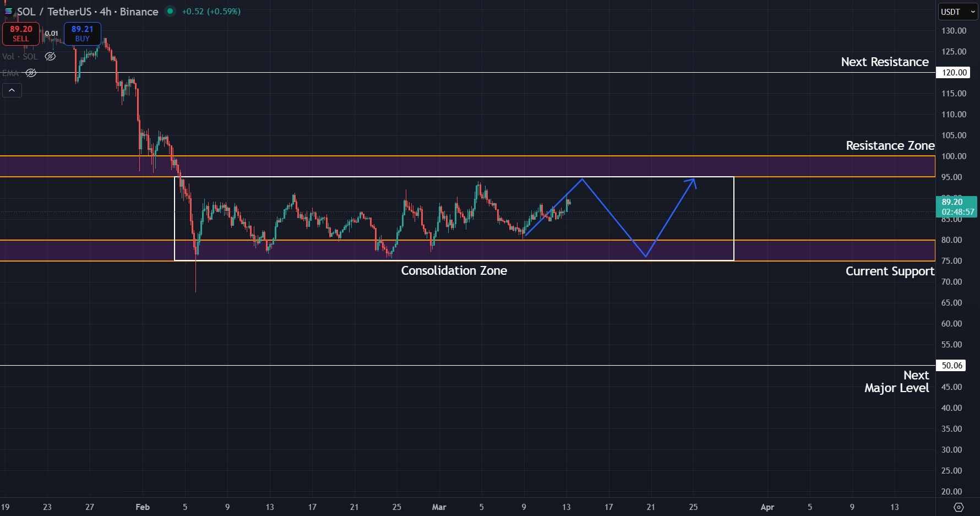
Task: Hide the Vol · SOL indicator with its eye icon
Action: 50,56
